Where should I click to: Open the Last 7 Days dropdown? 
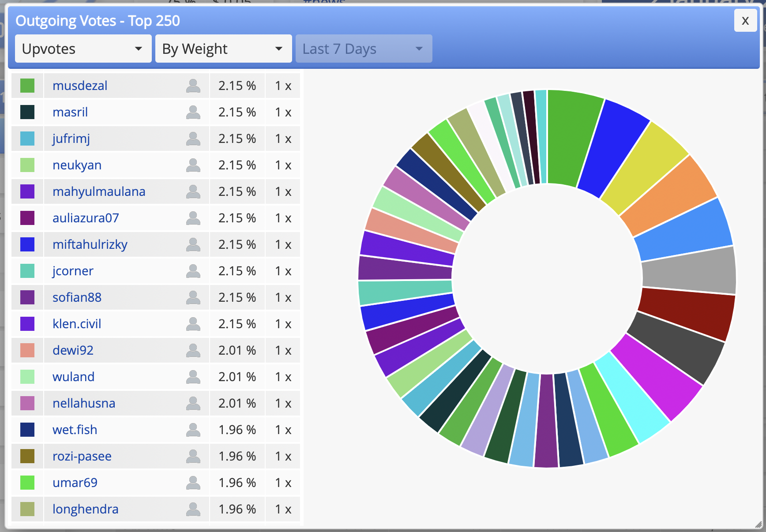click(x=364, y=49)
